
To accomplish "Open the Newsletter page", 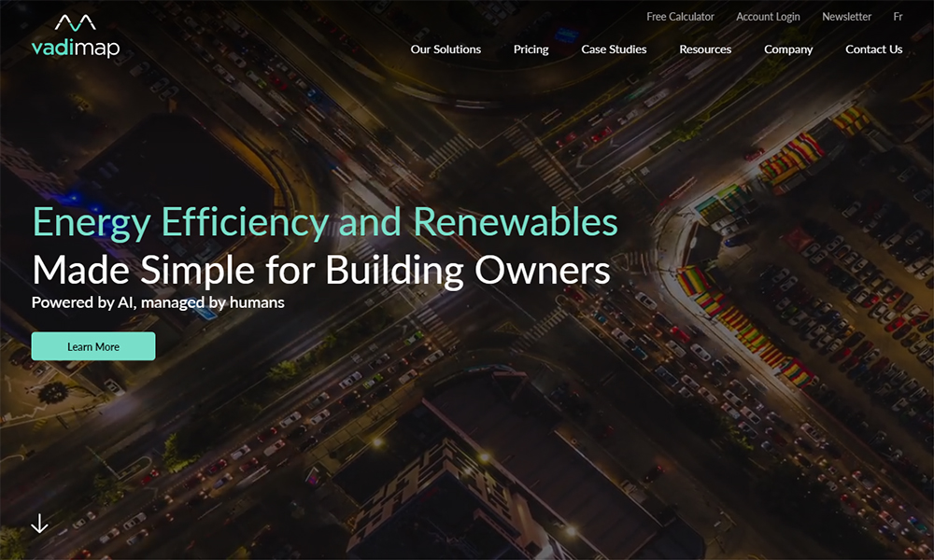I will pyautogui.click(x=846, y=17).
